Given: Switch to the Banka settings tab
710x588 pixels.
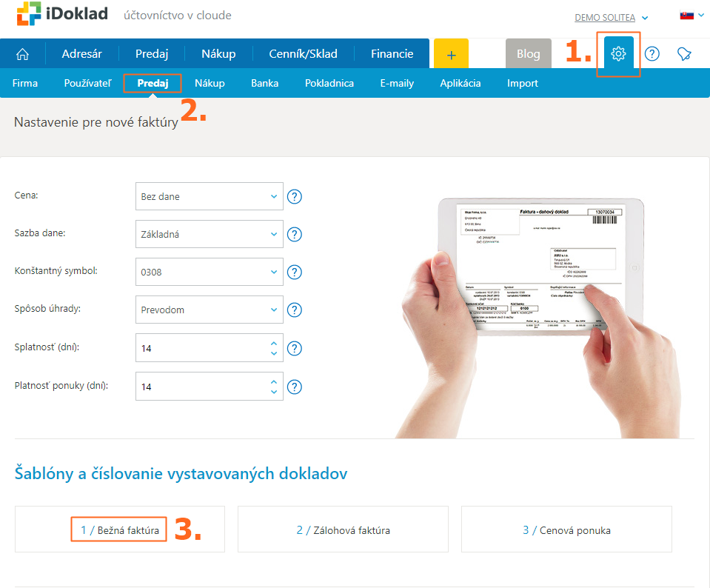Looking at the screenshot, I should pyautogui.click(x=264, y=83).
